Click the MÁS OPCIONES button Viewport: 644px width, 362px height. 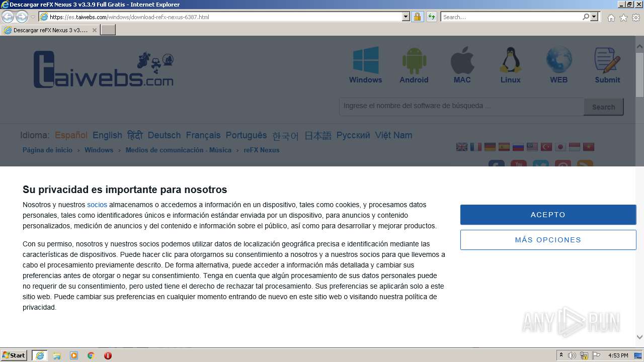click(548, 240)
